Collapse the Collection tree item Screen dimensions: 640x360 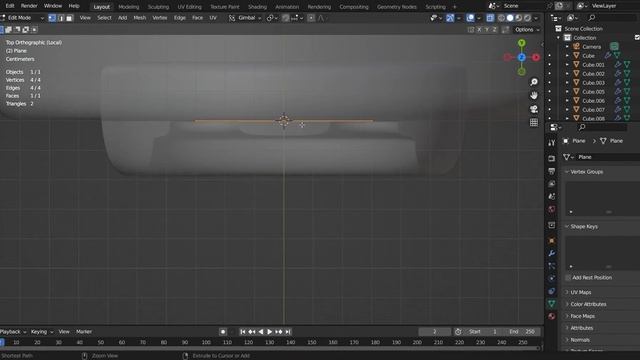point(558,38)
